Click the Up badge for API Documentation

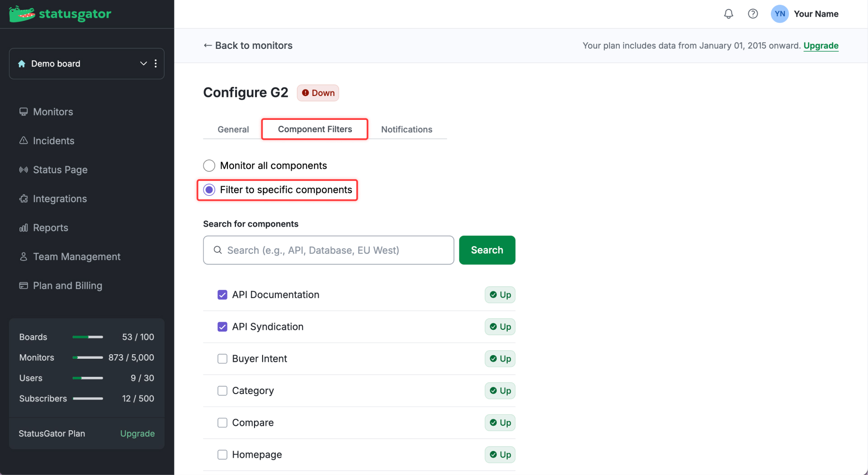coord(500,295)
